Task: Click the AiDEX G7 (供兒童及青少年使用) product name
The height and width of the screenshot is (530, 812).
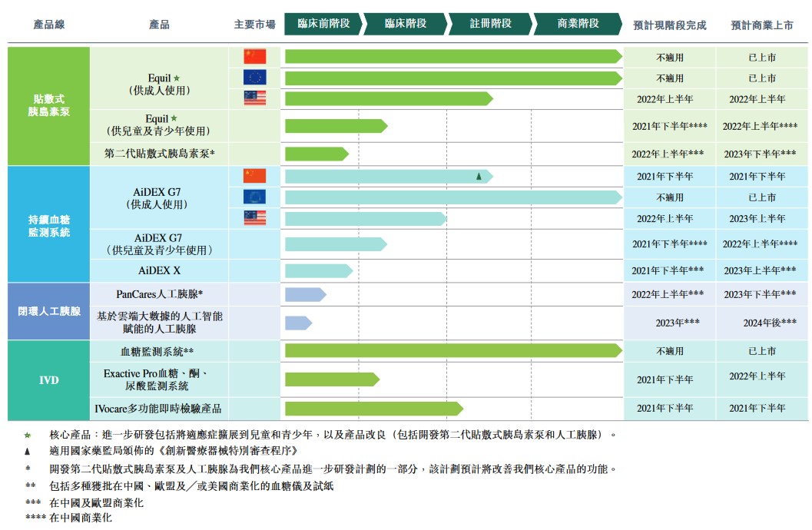Action: pos(158,243)
